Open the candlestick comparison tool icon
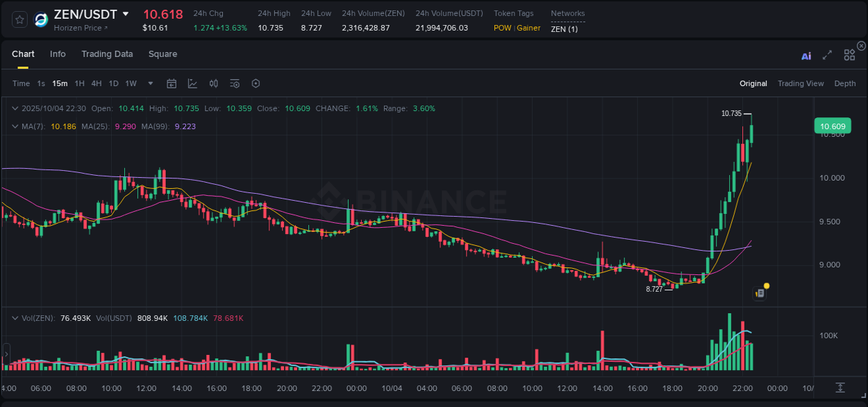Viewport: 868px width, 407px height. click(213, 83)
